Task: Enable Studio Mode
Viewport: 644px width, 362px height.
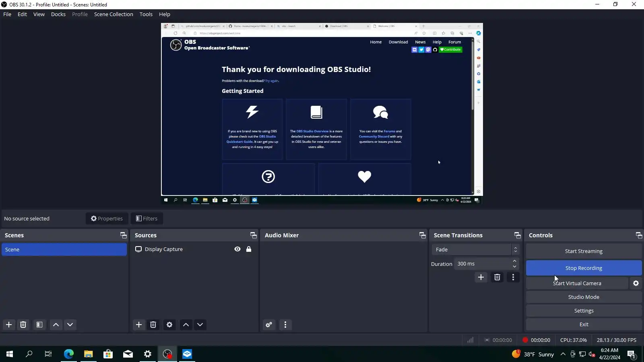Action: (584, 297)
